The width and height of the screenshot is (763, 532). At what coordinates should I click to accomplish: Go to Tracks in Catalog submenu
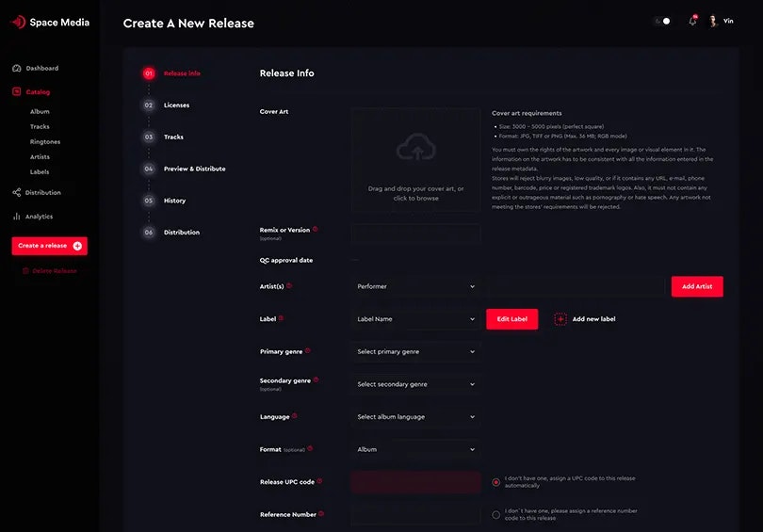pyautogui.click(x=40, y=126)
